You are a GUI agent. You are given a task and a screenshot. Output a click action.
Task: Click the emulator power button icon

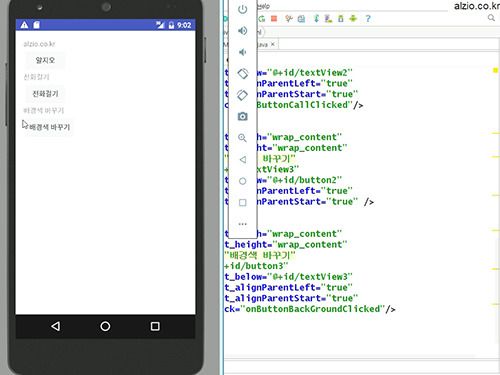click(x=242, y=9)
